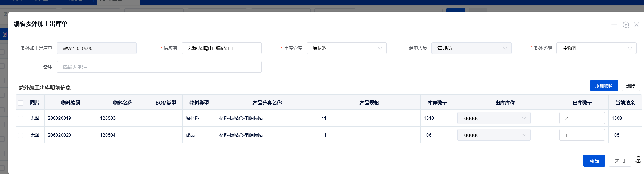Click the minimize dash icon in dialog header

click(x=614, y=25)
